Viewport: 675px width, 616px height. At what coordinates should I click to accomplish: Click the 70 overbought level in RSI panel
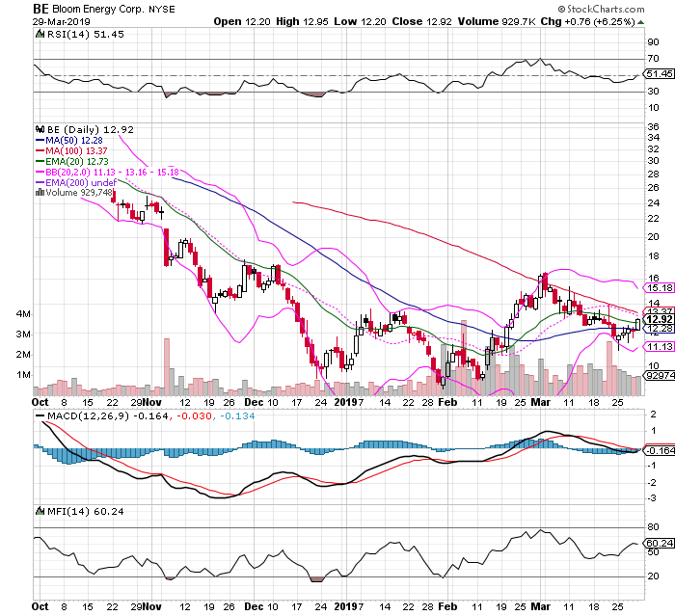click(x=653, y=58)
